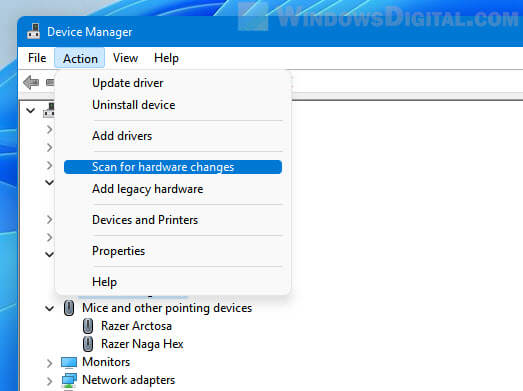Open Devices and Printers entry
This screenshot has width=523, height=391.
point(173,220)
